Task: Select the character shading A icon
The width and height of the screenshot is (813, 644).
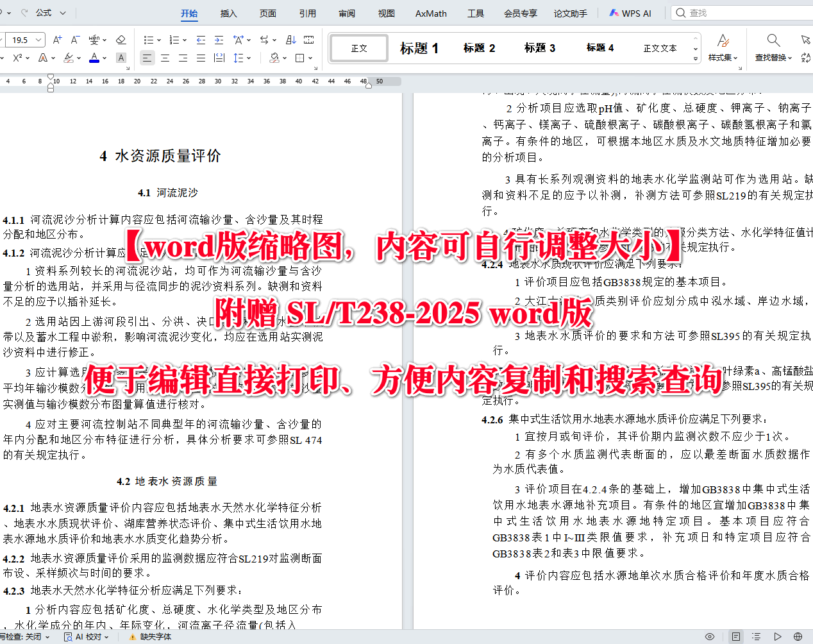Action: [121, 57]
